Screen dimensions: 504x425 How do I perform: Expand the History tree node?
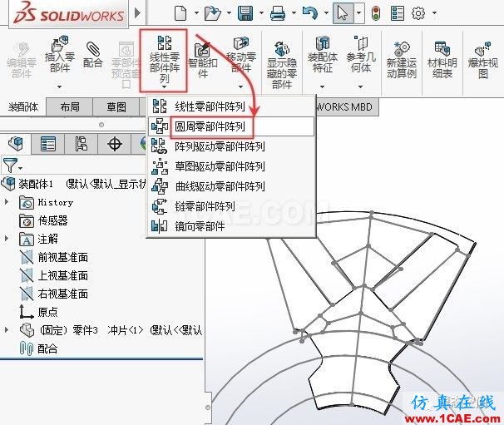(x=6, y=202)
